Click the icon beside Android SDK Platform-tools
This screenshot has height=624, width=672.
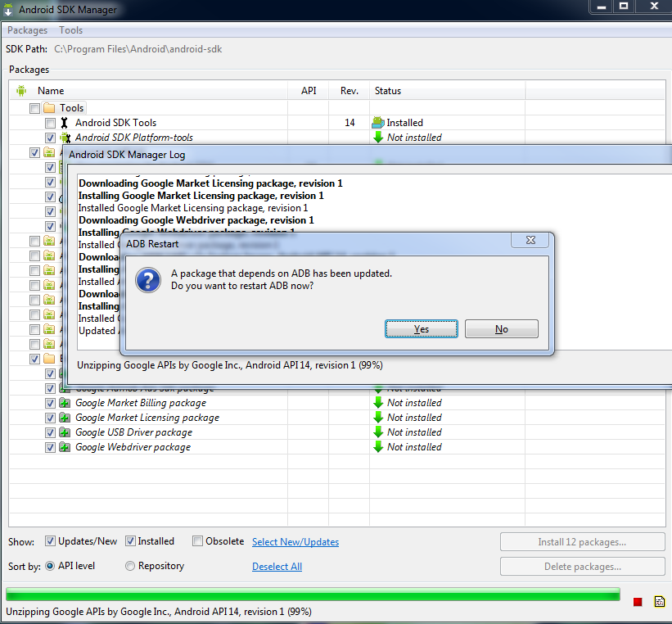click(65, 138)
